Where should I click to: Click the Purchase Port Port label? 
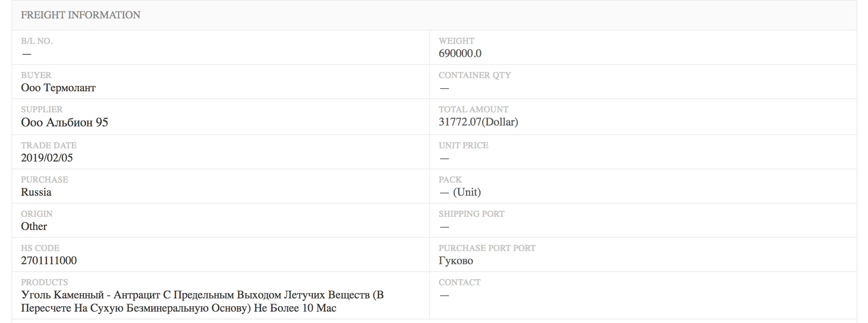[487, 248]
